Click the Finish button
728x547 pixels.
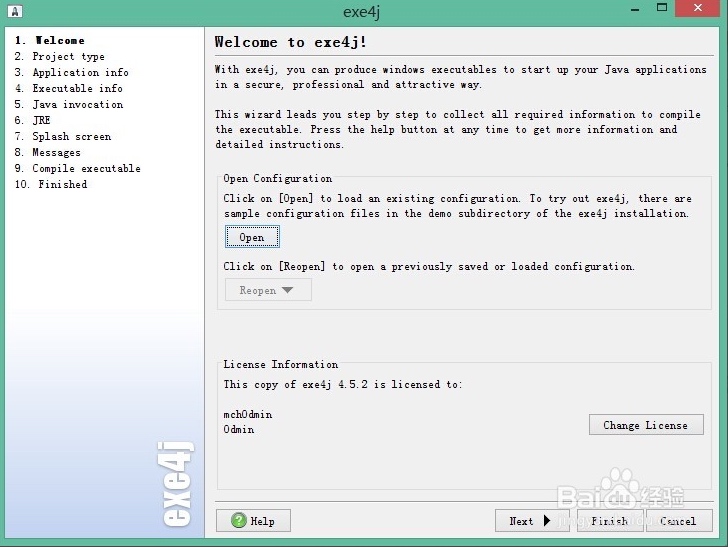(610, 521)
